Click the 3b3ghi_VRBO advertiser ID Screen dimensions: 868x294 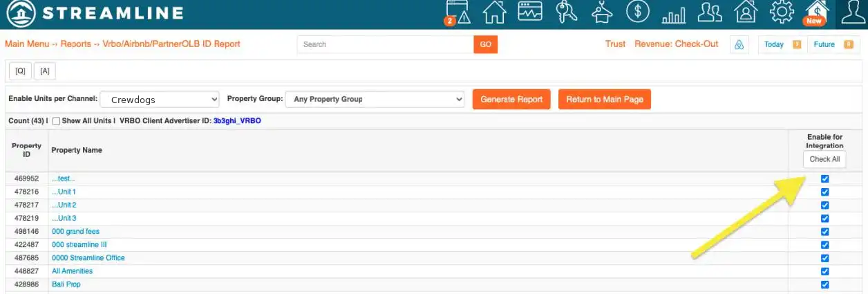pos(237,120)
